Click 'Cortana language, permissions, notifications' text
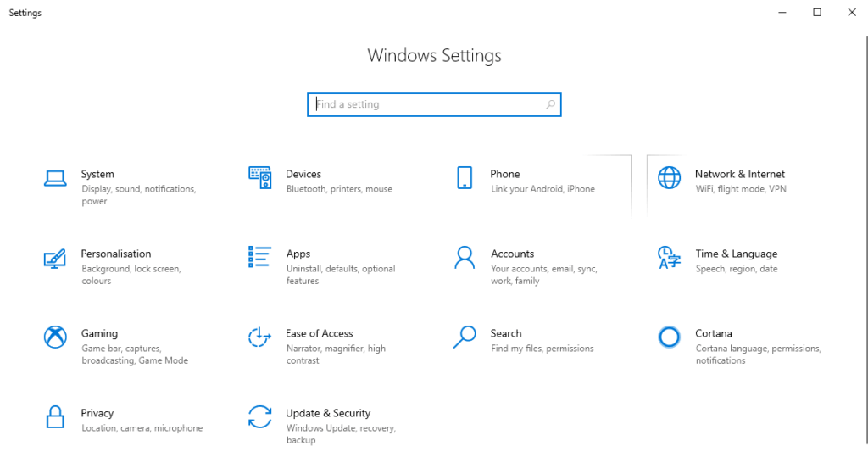The height and width of the screenshot is (463, 868). click(759, 354)
